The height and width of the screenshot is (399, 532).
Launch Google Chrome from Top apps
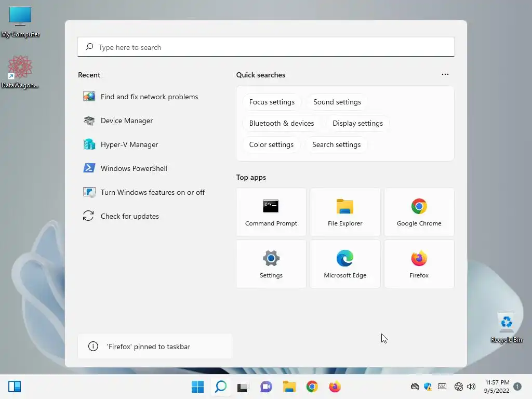tap(419, 212)
